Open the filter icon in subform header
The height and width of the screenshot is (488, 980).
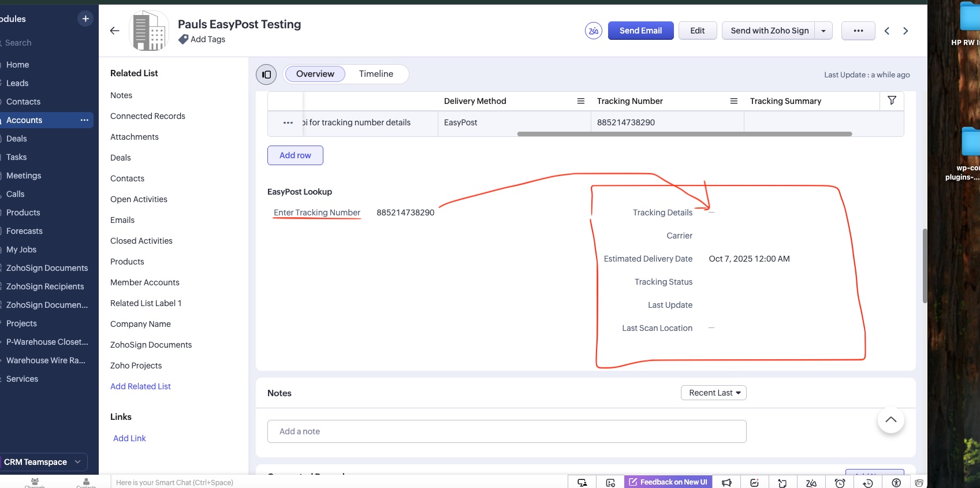tap(892, 100)
